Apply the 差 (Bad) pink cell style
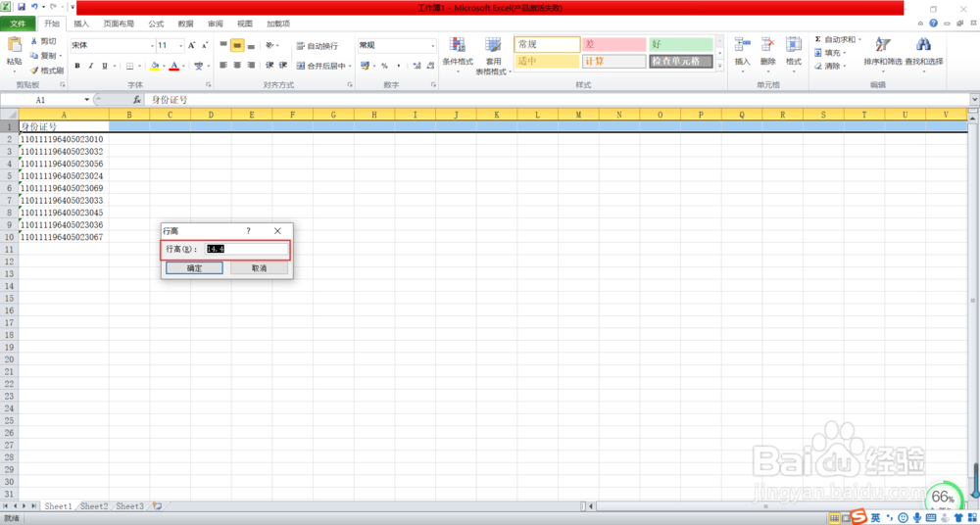 click(613, 44)
